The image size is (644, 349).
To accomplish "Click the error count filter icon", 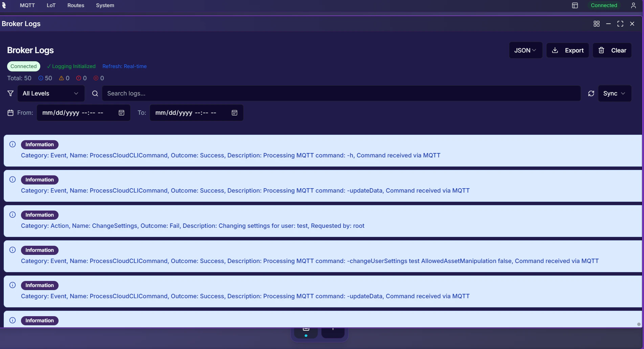I will 78,78.
